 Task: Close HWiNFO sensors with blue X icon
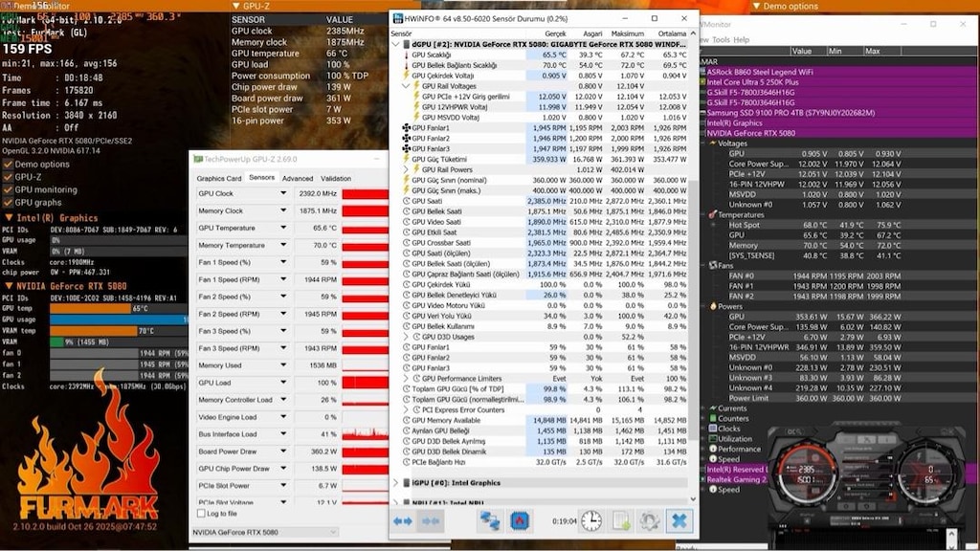(x=679, y=521)
